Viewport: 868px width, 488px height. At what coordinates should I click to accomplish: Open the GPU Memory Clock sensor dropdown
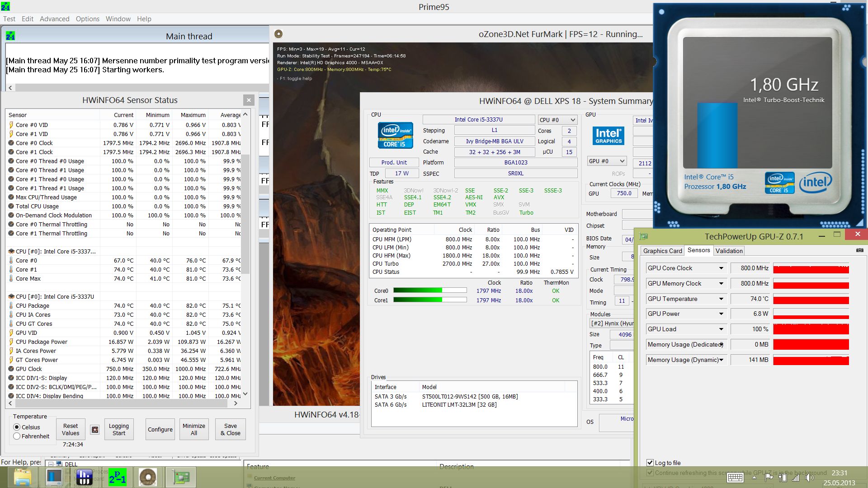point(721,283)
